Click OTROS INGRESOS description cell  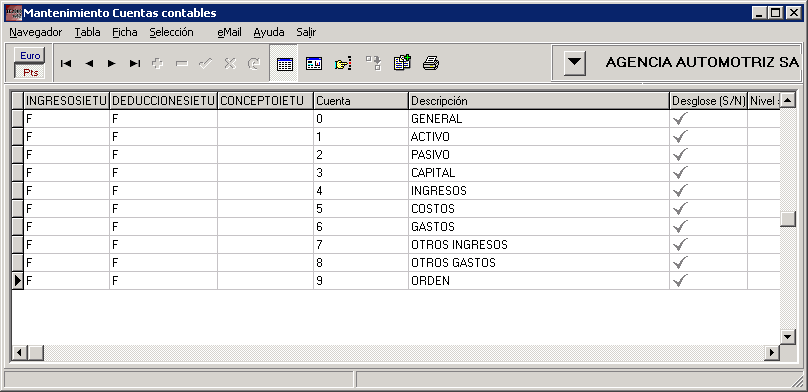coord(539,245)
